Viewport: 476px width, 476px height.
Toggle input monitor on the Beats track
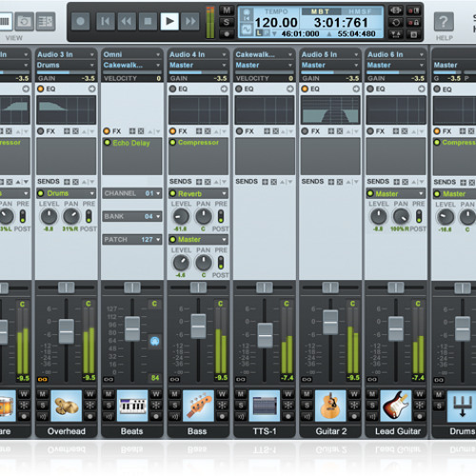click(x=109, y=416)
